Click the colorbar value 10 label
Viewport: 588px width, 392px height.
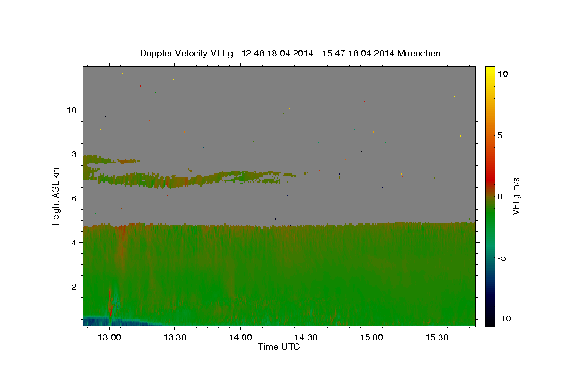503,73
